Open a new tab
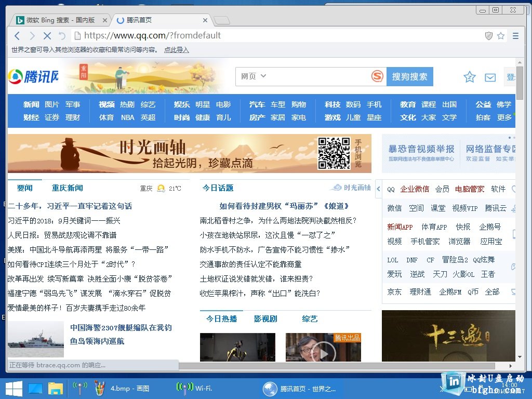Image resolution: width=532 pixels, height=399 pixels. click(x=222, y=20)
